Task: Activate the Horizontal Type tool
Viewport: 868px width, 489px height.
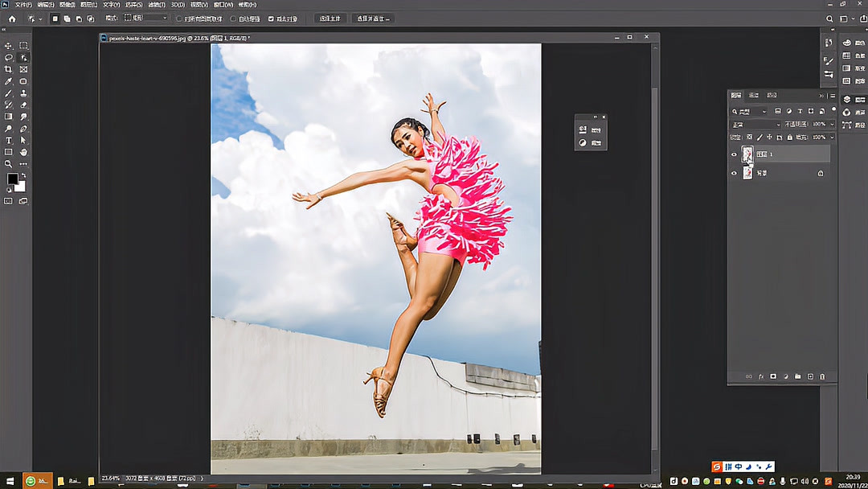Action: [x=9, y=140]
